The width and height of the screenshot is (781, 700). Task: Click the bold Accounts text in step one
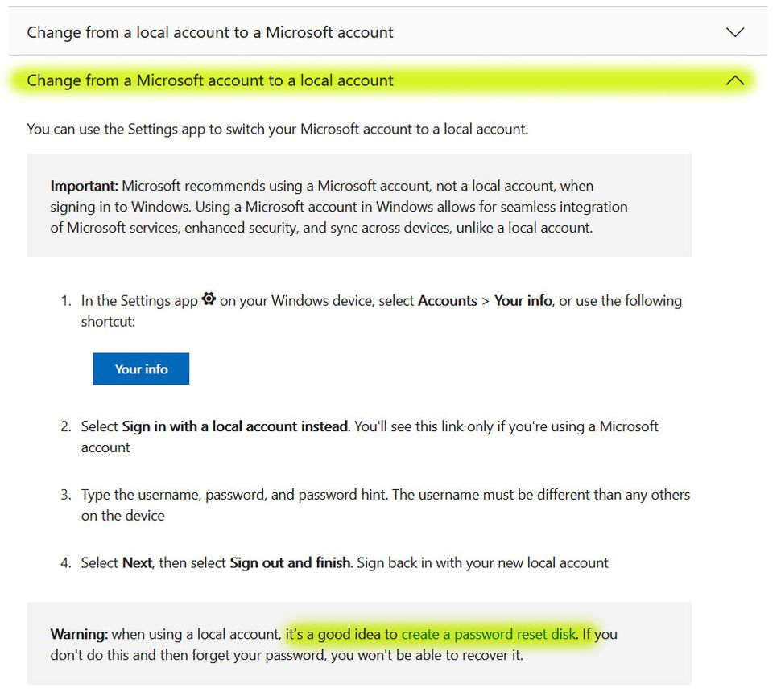click(x=448, y=300)
